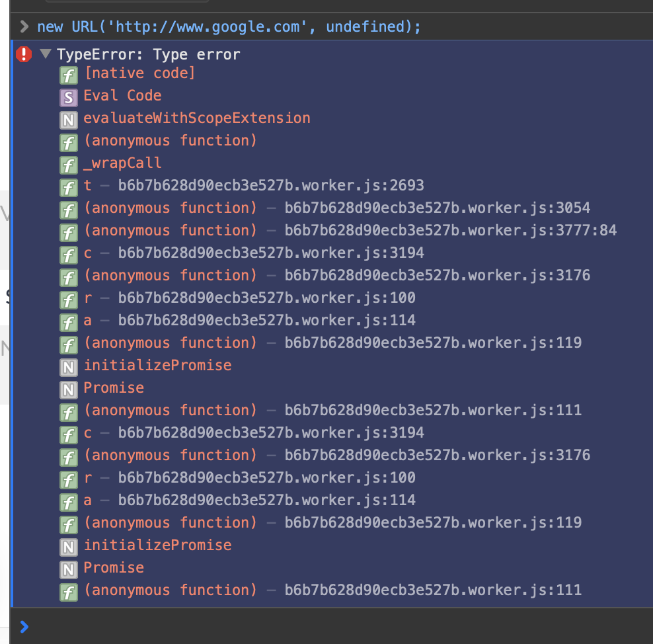The width and height of the screenshot is (653, 644).
Task: Click the N icon beside the first Promise frame
Action: [x=68, y=390]
